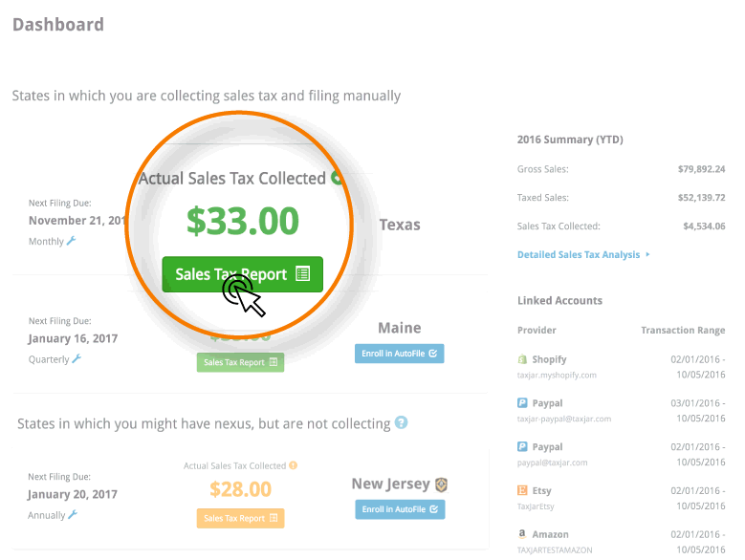The width and height of the screenshot is (745, 560).
Task: Click the Shopify provider icon
Action: pos(522,359)
